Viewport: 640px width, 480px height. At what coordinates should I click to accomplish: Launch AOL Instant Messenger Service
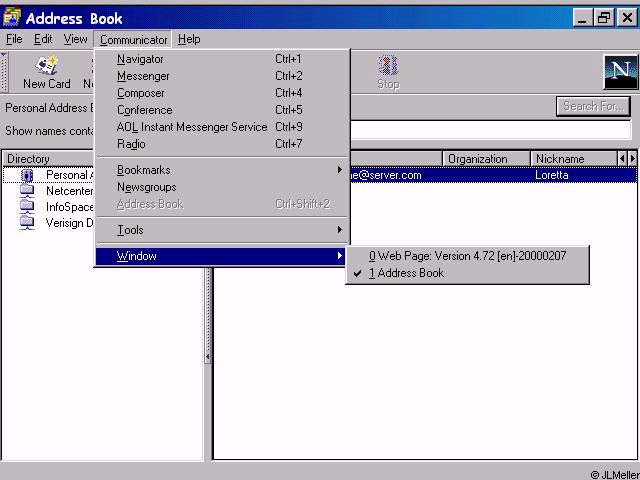[222, 127]
